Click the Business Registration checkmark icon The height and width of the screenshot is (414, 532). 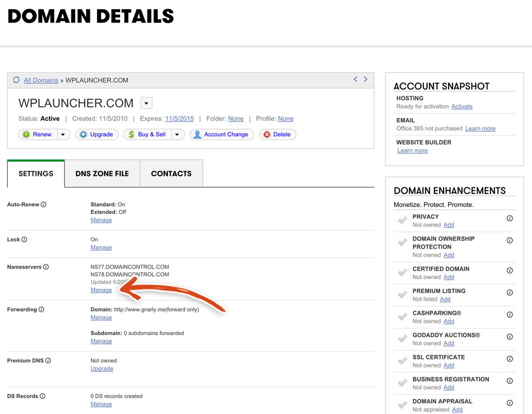(402, 383)
